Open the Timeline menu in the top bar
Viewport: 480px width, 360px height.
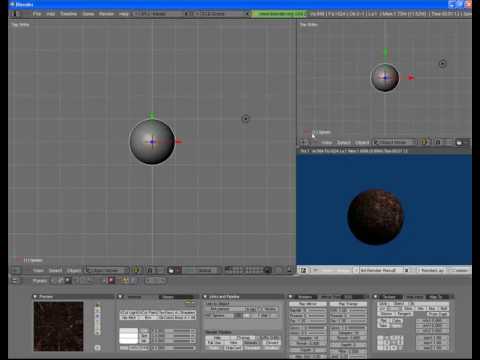point(68,14)
